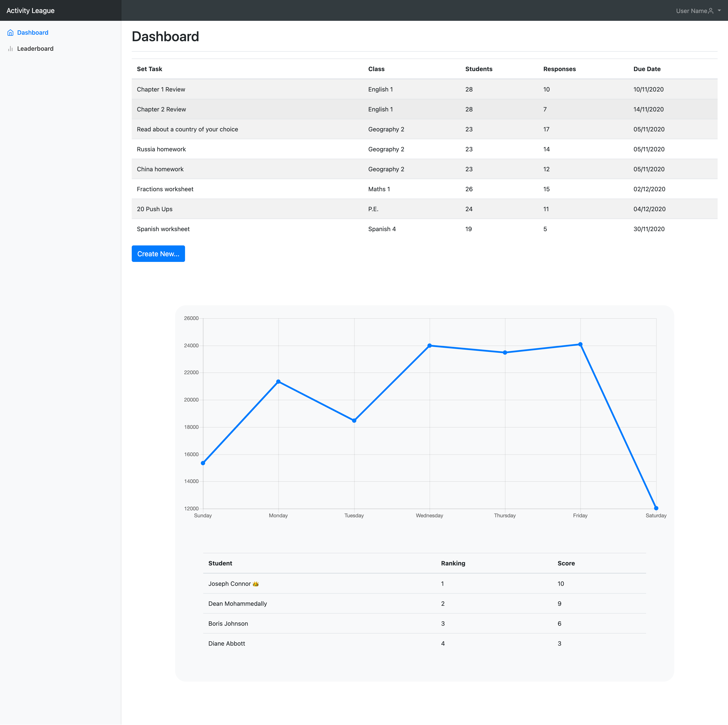This screenshot has width=728, height=725.
Task: Click the crown icon beside Joseph Connor
Action: point(256,584)
